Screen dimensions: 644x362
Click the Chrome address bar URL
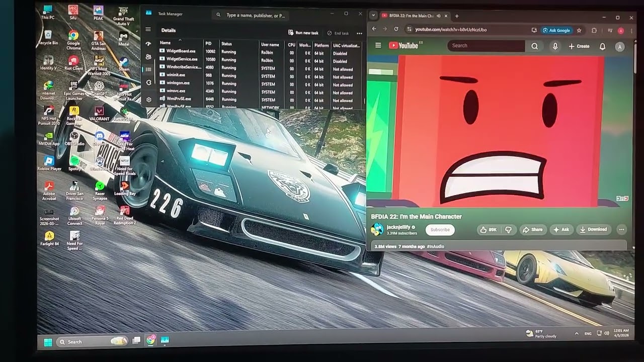pos(451,30)
